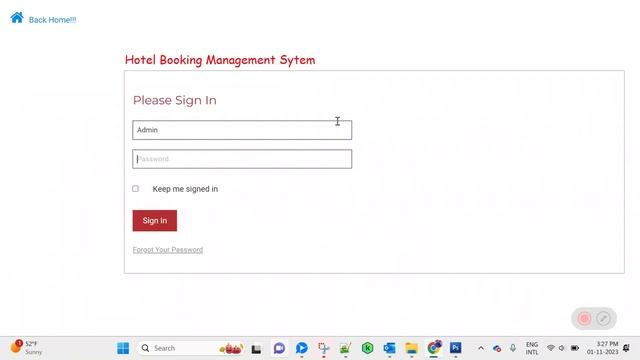Switch to the Chrome taskbar icon
The height and width of the screenshot is (360, 640).
click(434, 348)
